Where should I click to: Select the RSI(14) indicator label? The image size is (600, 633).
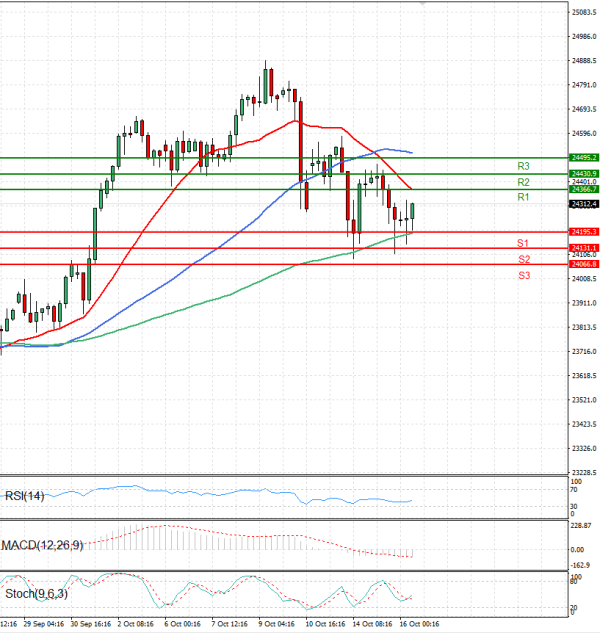(25, 495)
